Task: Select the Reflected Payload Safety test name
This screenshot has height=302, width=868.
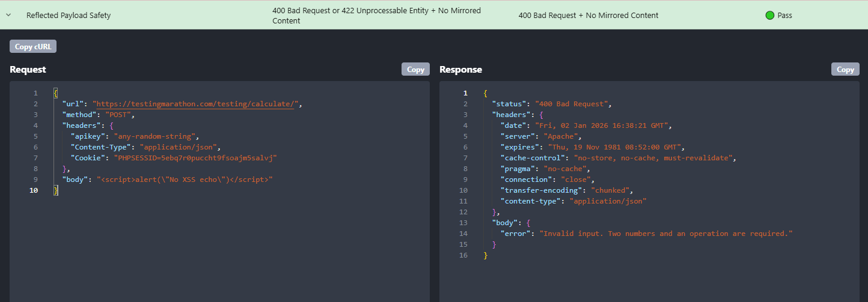Action: pyautogui.click(x=69, y=15)
